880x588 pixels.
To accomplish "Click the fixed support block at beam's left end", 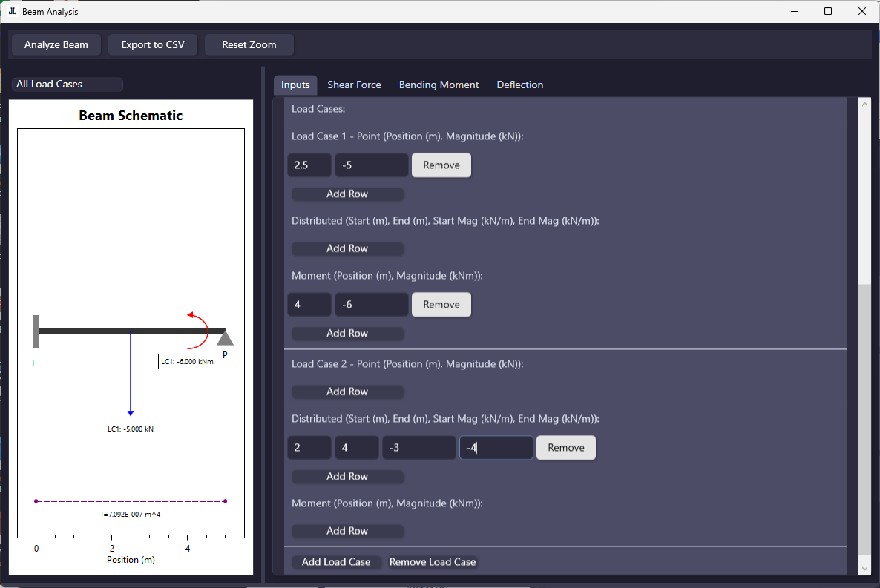I will tap(36, 331).
